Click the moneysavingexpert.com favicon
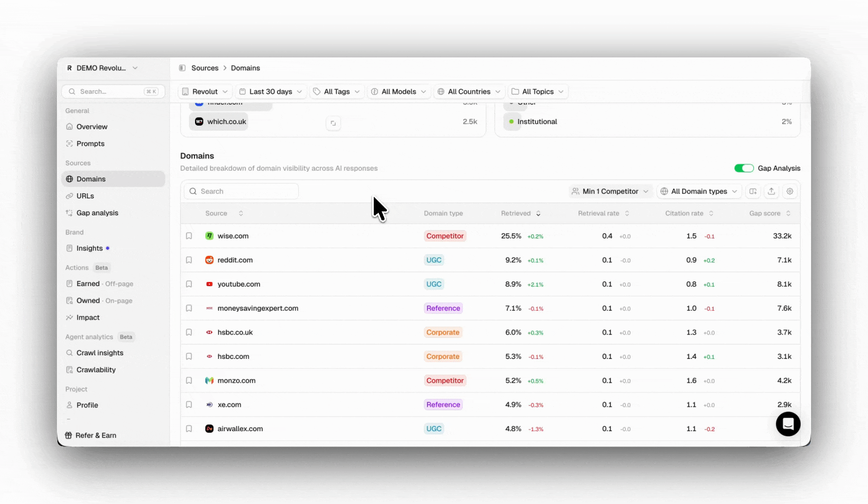The image size is (868, 504). pyautogui.click(x=210, y=308)
